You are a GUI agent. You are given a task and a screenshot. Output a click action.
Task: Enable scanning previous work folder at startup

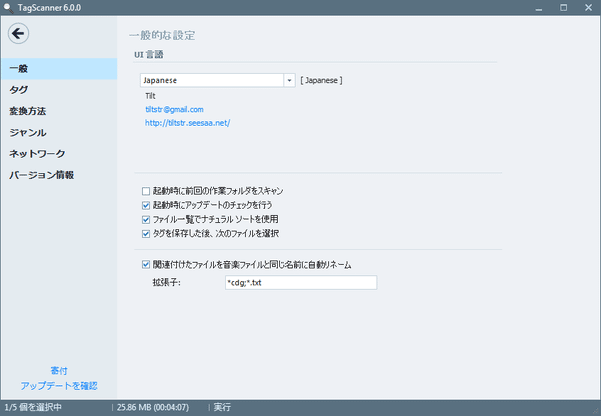(x=146, y=191)
